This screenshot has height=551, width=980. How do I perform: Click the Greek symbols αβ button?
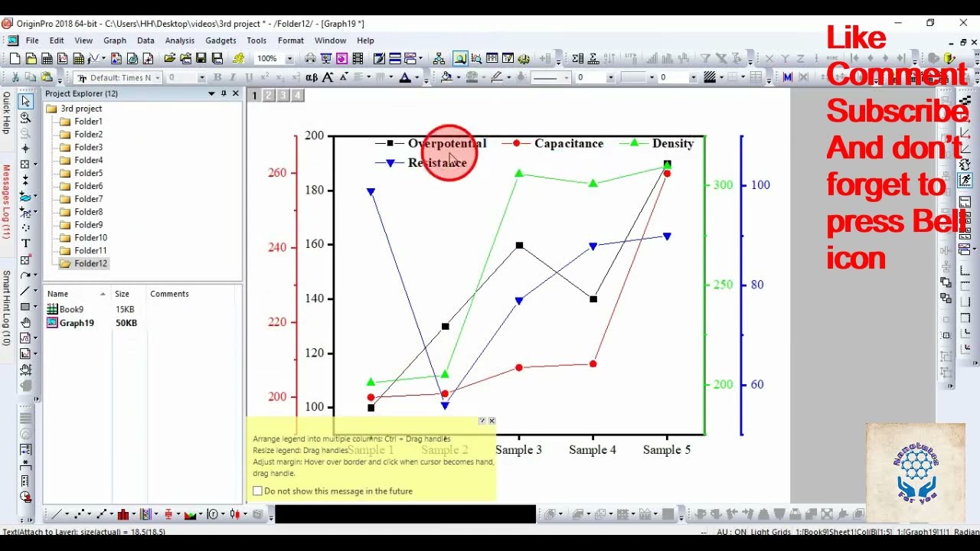click(312, 77)
